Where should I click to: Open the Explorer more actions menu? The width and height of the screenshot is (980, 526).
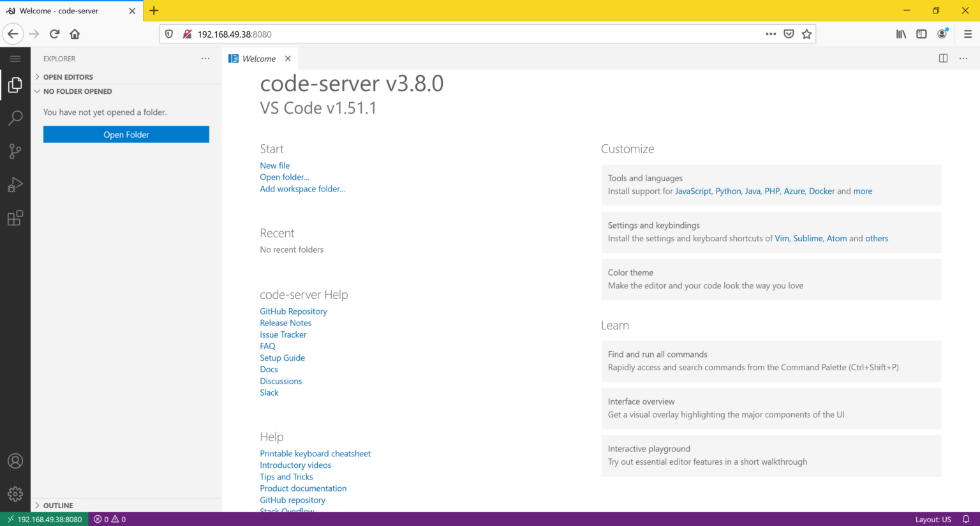point(205,58)
